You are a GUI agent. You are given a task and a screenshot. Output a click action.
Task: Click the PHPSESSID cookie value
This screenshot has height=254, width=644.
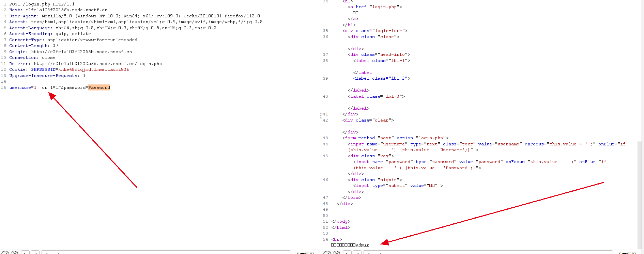click(x=93, y=69)
